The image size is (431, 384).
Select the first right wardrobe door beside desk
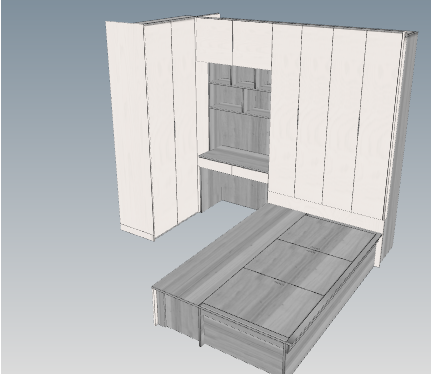[285, 112]
